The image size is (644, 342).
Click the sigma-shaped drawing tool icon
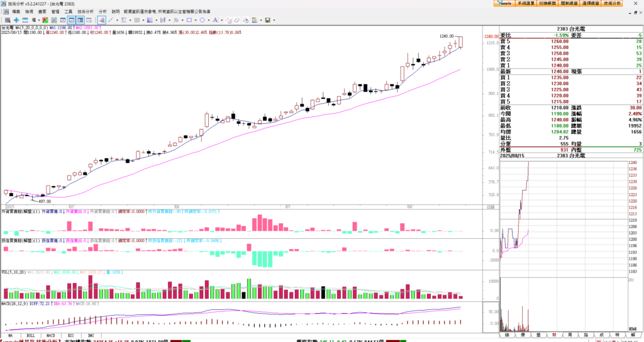click(x=124, y=19)
